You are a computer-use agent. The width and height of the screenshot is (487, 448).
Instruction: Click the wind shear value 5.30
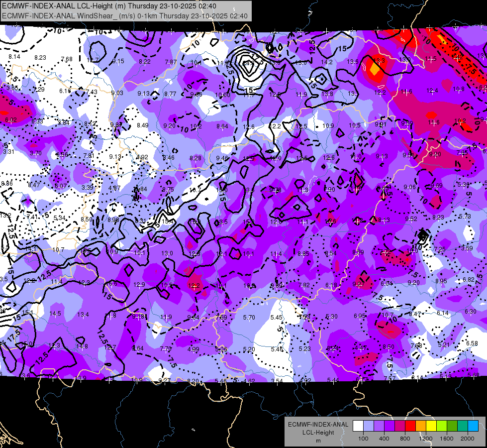click(x=332, y=317)
